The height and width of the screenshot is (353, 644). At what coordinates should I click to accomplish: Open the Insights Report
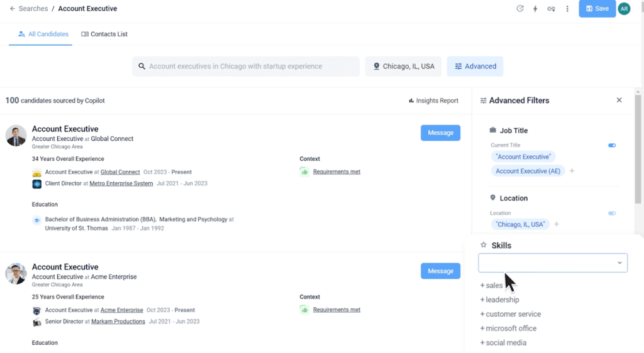(433, 100)
